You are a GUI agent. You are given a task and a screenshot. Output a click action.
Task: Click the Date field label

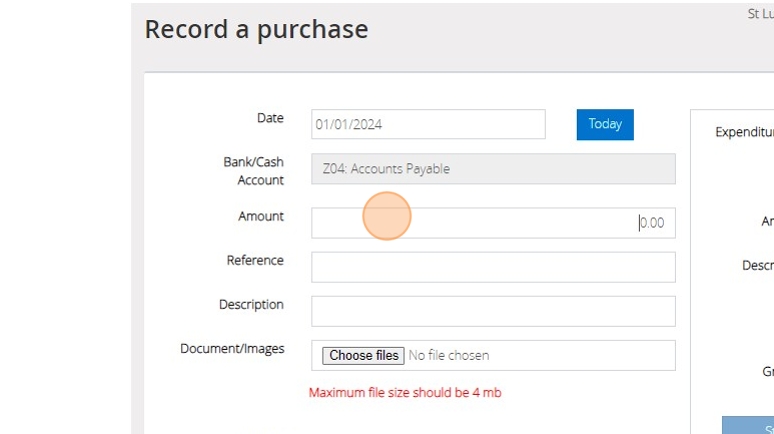[270, 118]
